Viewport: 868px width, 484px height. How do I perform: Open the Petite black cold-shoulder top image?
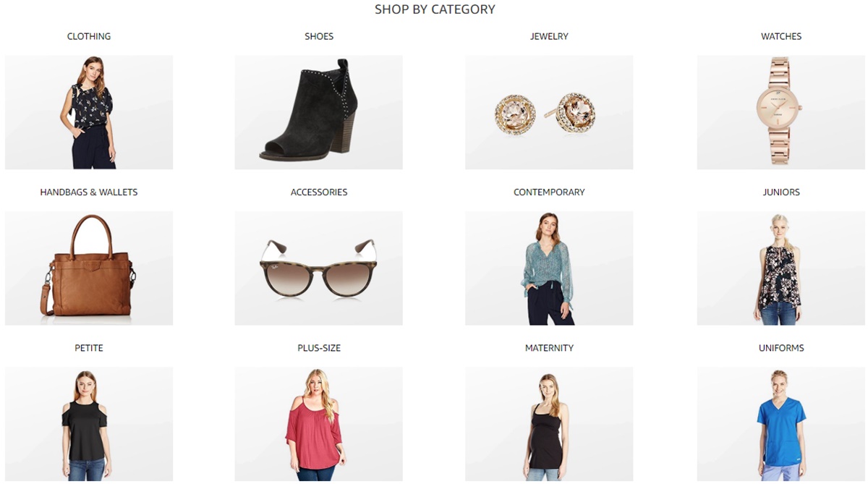[x=89, y=424]
